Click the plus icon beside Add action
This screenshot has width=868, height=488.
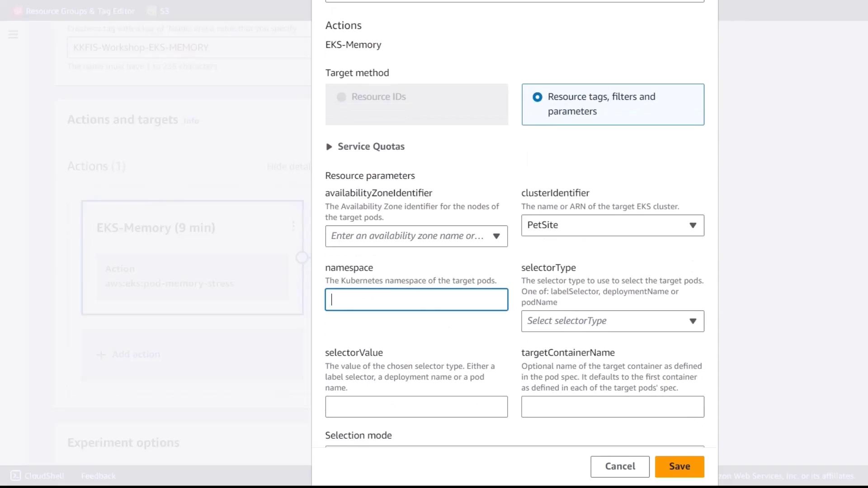(101, 355)
